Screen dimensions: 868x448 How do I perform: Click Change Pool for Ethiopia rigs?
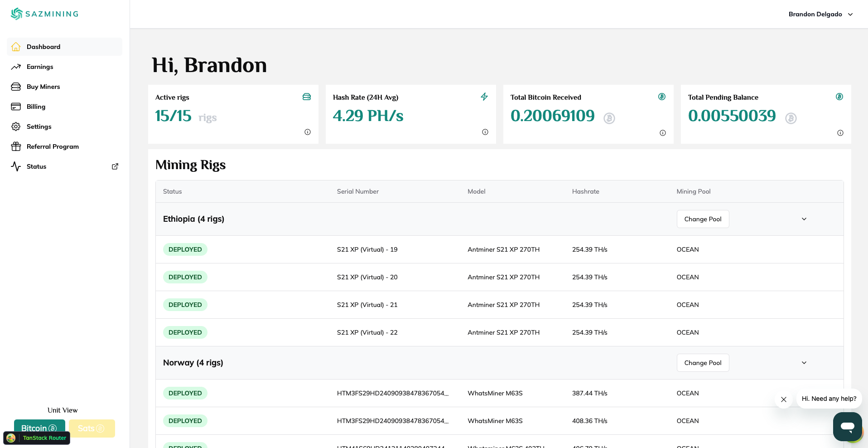coord(703,219)
